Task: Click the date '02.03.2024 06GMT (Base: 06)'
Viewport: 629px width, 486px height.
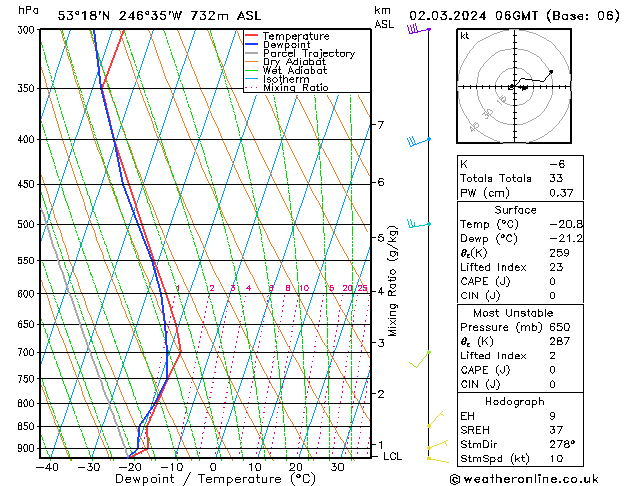Action: 514,16
